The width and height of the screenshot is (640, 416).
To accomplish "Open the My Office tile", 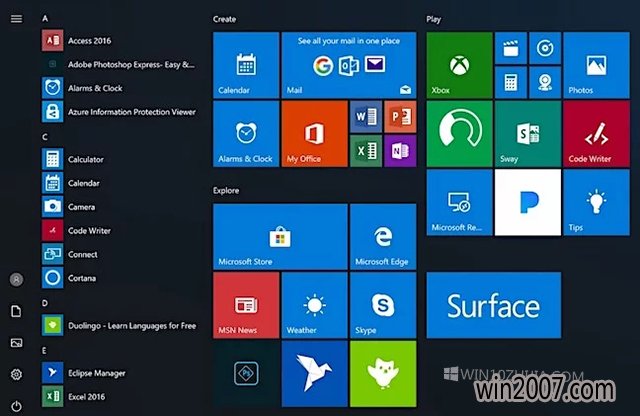I will (315, 134).
